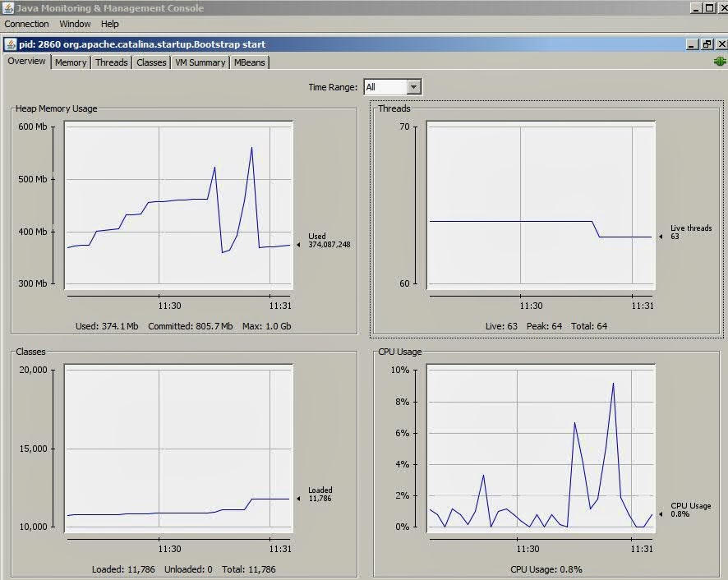Switch to the Threads tab
Image resolution: width=728 pixels, height=580 pixels.
[x=112, y=62]
